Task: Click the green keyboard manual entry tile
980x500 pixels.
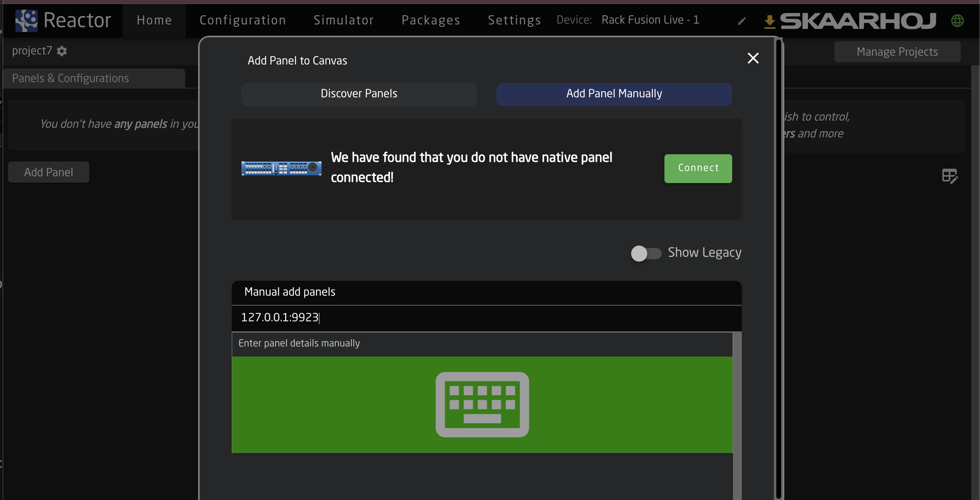Action: 482,405
